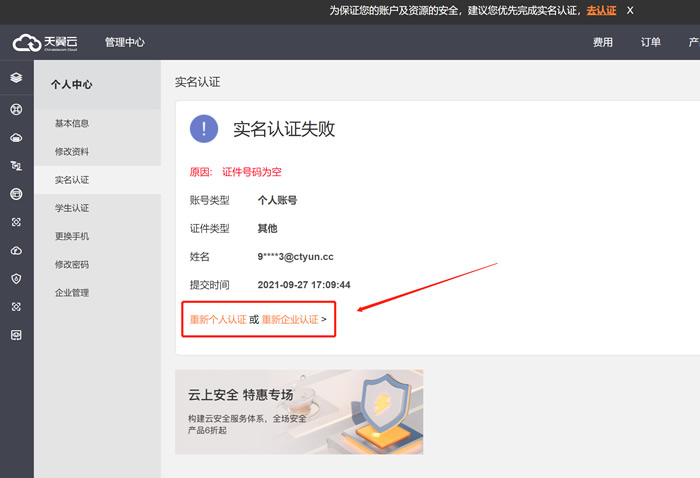Open 修改密码 in the sidebar

click(x=72, y=265)
